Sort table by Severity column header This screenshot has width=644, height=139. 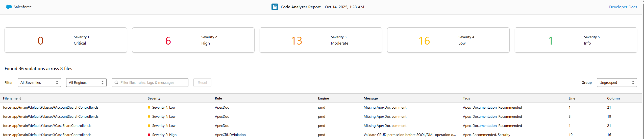pyautogui.click(x=154, y=98)
